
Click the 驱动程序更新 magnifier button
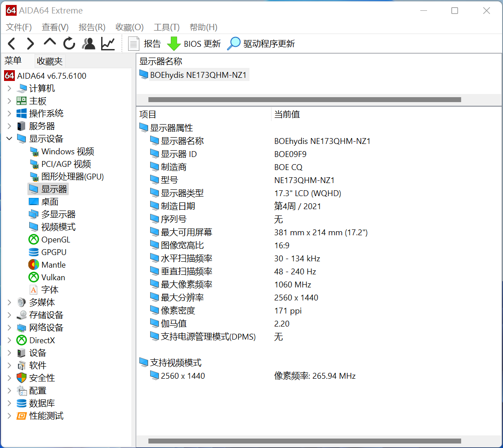click(261, 44)
